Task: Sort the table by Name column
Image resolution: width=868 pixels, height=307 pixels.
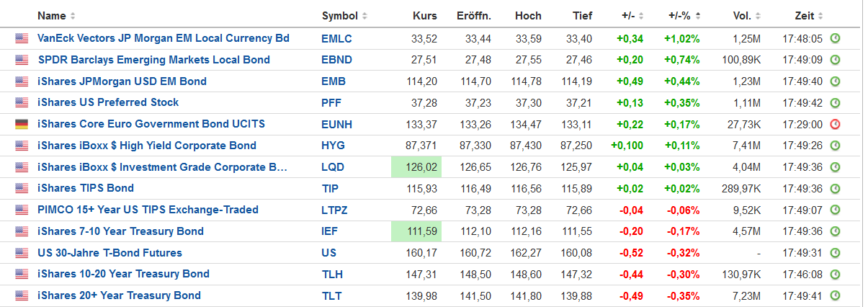Action: pos(52,16)
